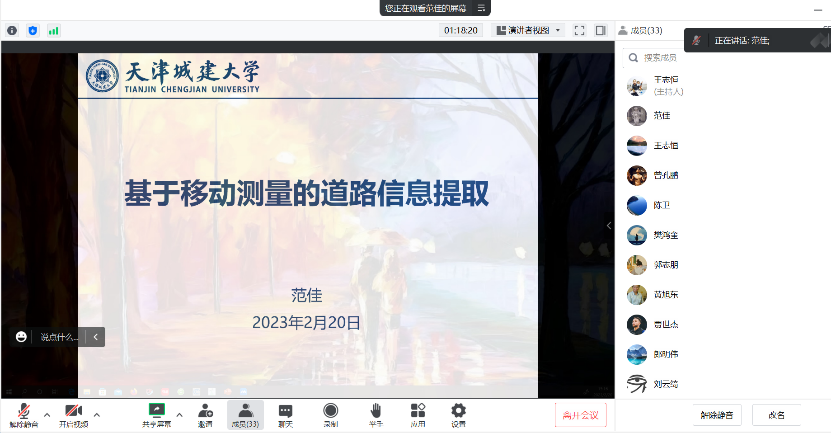Click the presenter name 范佳 on slide
Screen dimensions: 831x433
point(306,295)
